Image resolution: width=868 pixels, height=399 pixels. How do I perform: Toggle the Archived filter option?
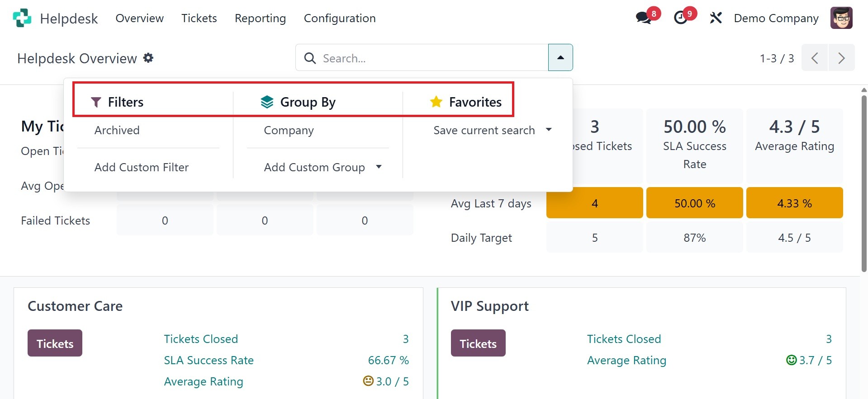pos(117,130)
